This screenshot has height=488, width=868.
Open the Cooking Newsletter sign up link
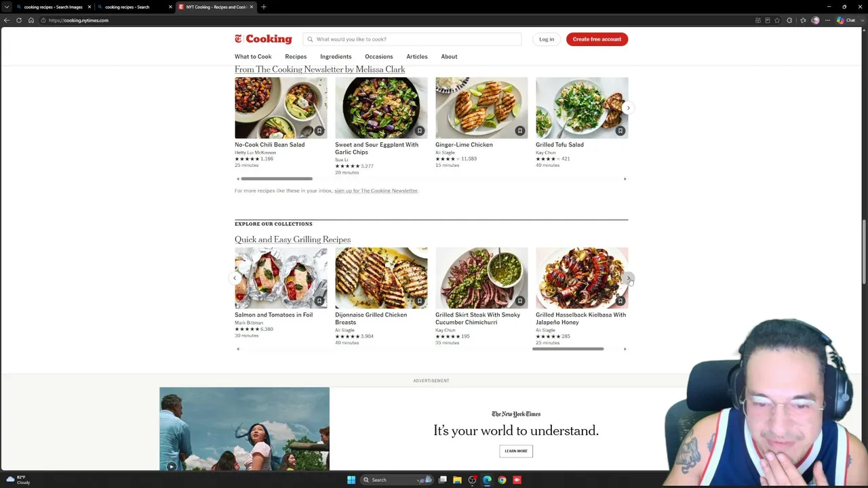(376, 191)
